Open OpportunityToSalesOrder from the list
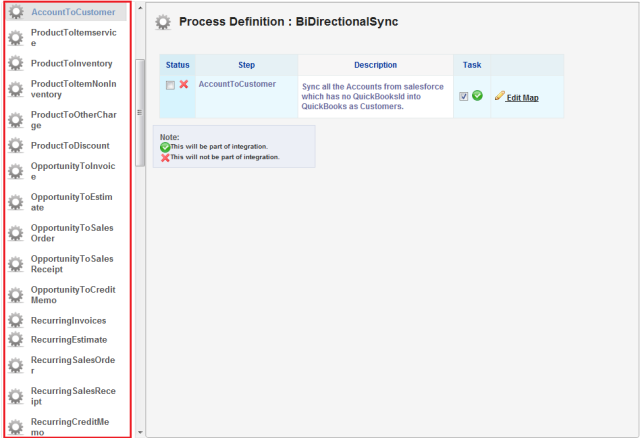 [x=73, y=233]
